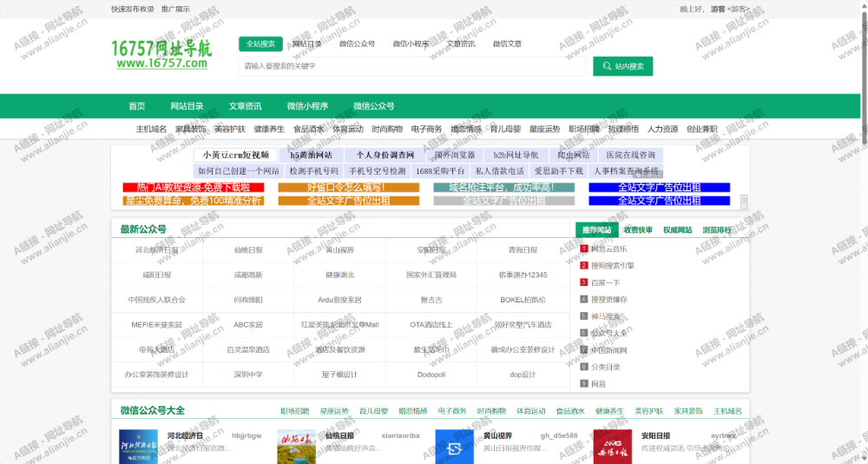Open 搜狗搜索引擎 in the ranked site list
This screenshot has width=868, height=464.
[612, 266]
